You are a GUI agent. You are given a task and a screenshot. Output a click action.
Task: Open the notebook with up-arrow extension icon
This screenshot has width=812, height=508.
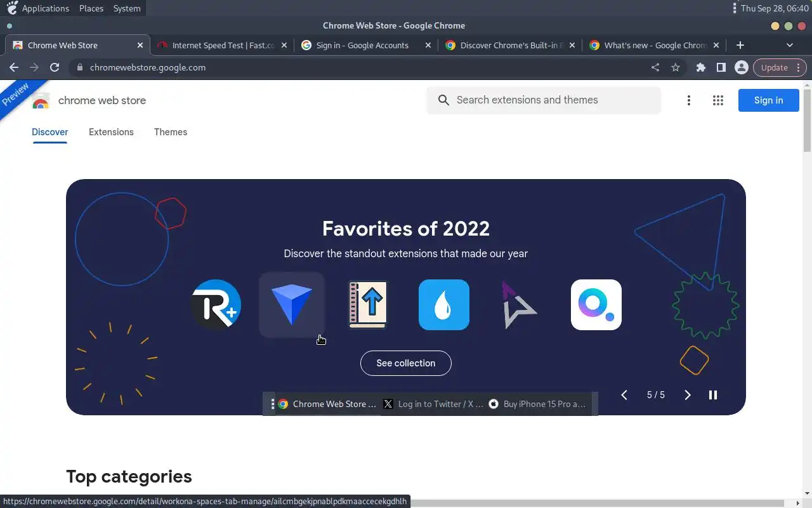pyautogui.click(x=368, y=305)
